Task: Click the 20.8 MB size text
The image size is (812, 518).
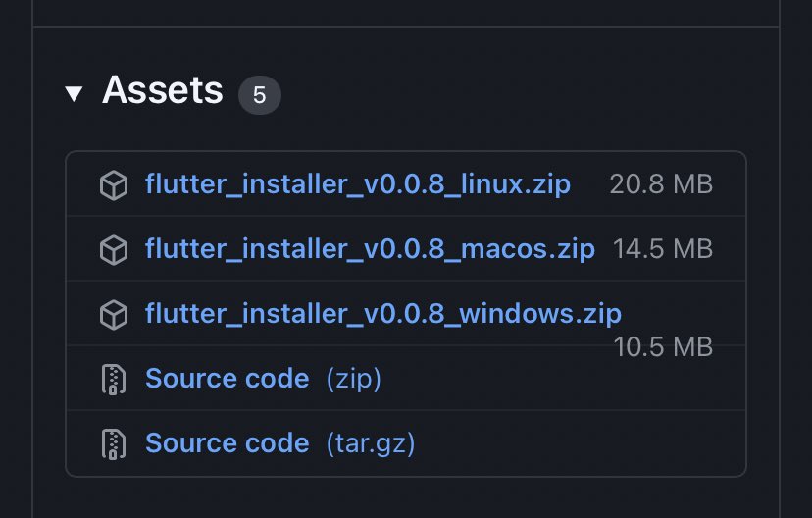Action: 661,183
